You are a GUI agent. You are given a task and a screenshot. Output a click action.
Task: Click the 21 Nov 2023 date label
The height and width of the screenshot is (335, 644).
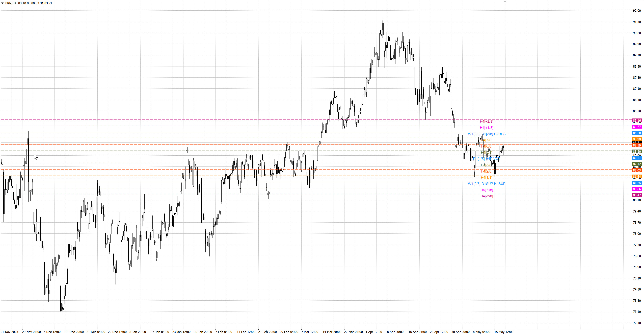[x=10, y=332]
